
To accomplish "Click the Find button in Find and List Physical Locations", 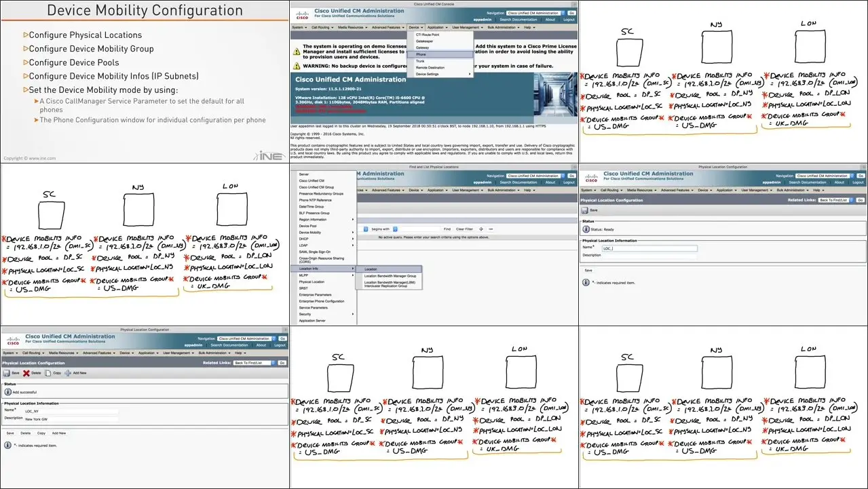I will [447, 229].
